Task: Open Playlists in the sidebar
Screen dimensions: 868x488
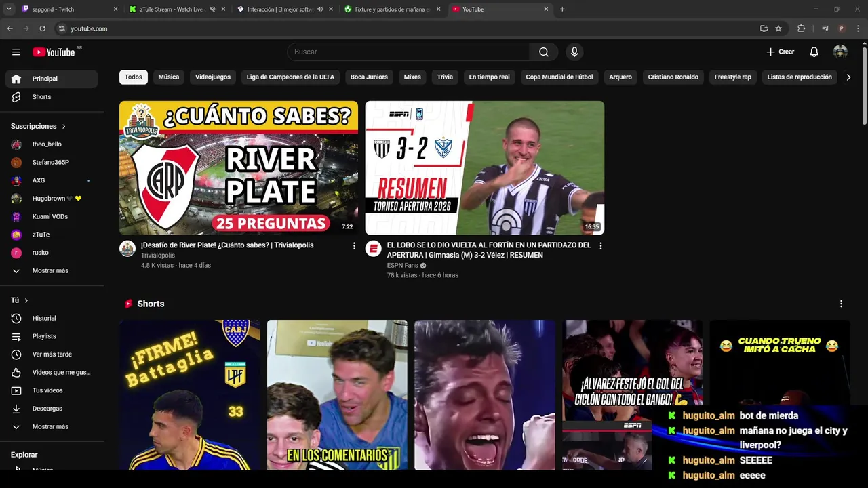Action: (52, 336)
